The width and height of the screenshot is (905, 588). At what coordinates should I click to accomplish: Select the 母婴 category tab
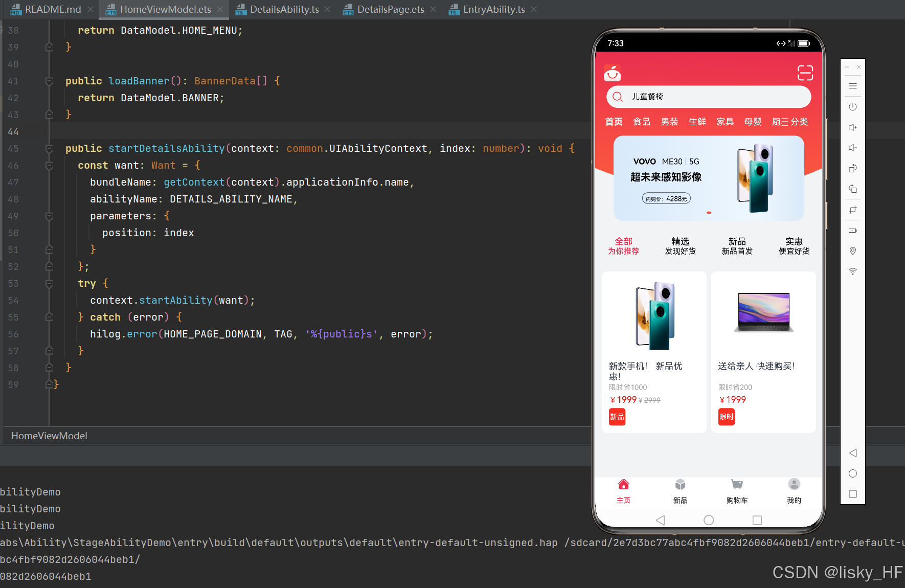pos(753,122)
